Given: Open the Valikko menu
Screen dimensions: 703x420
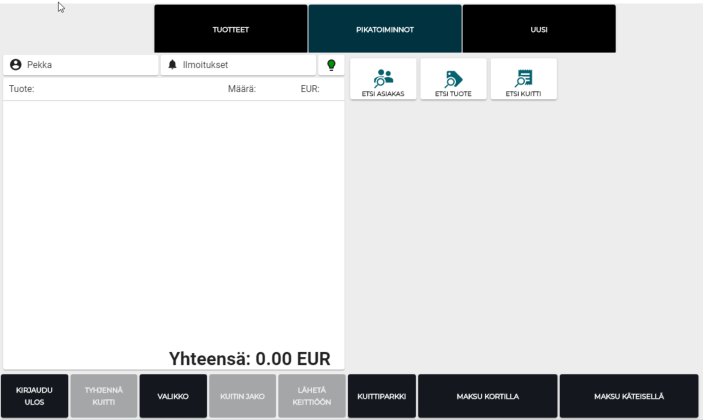Looking at the screenshot, I should (x=173, y=397).
